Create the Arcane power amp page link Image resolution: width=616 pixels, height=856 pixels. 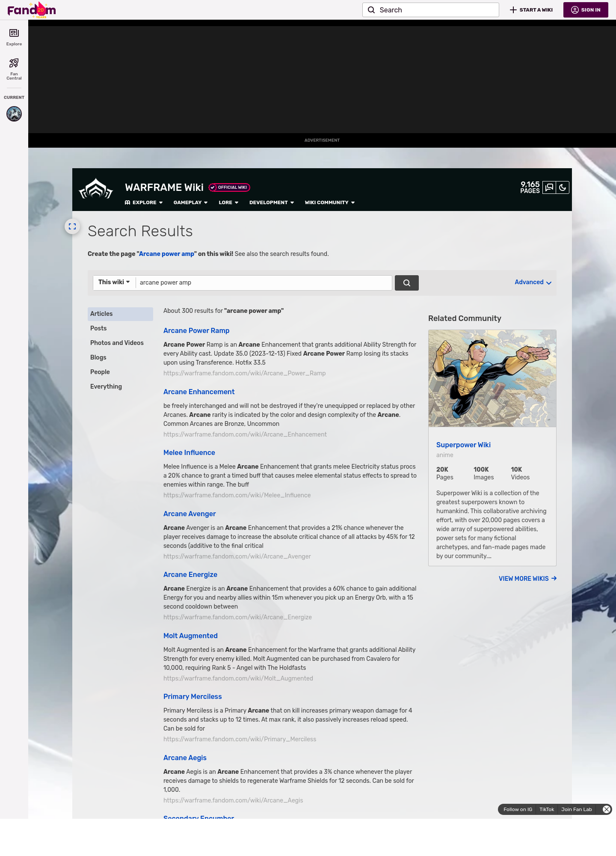[166, 254]
